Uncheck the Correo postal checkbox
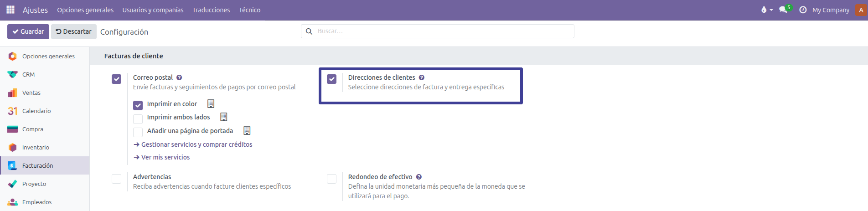The image size is (868, 211). click(117, 79)
